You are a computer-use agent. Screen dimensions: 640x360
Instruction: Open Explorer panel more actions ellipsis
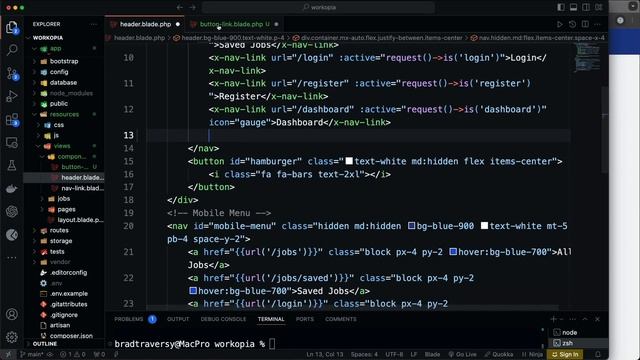[x=94, y=24]
